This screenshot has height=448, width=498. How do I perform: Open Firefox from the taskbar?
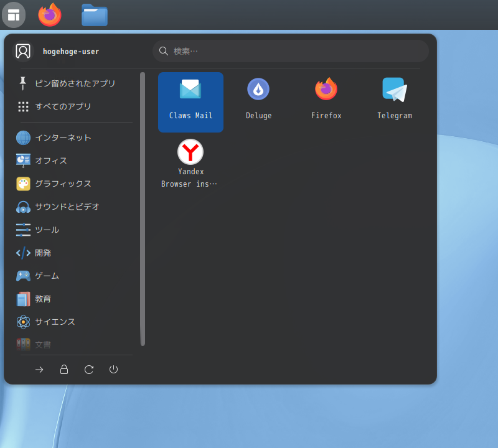coord(49,14)
